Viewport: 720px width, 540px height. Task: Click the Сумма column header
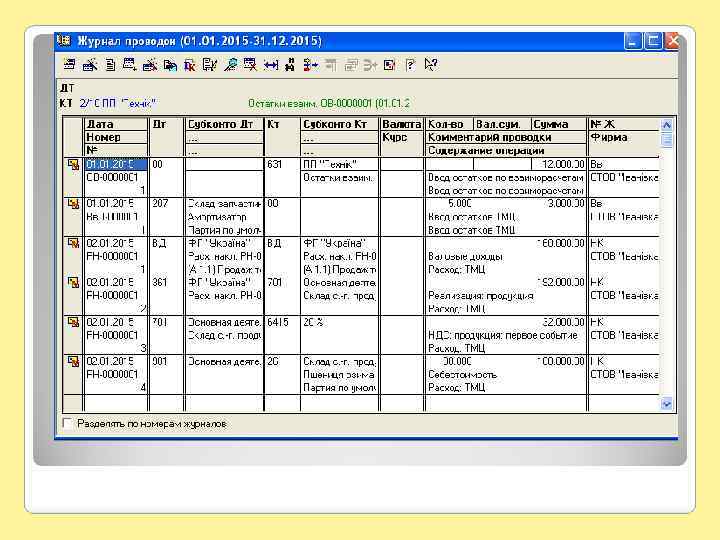pos(558,124)
